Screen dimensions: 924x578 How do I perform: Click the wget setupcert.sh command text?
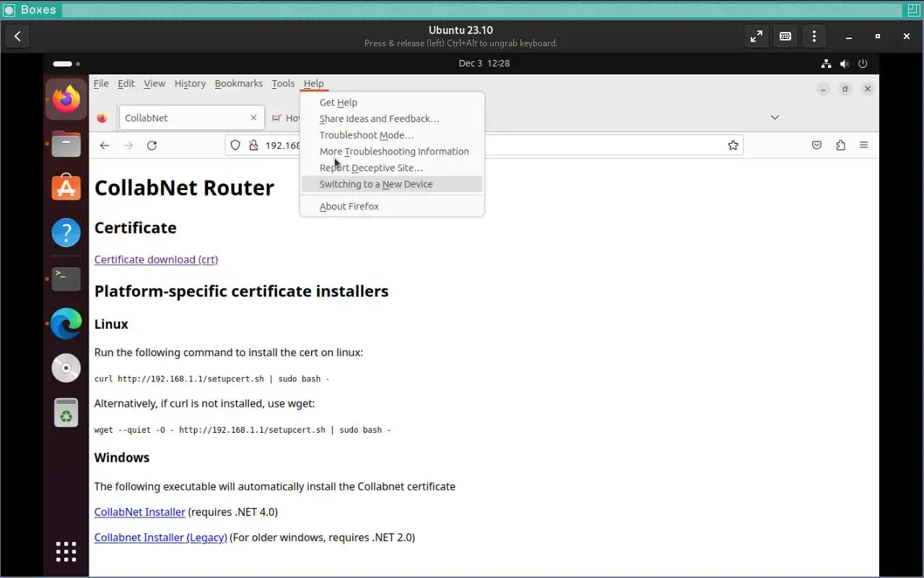point(243,430)
